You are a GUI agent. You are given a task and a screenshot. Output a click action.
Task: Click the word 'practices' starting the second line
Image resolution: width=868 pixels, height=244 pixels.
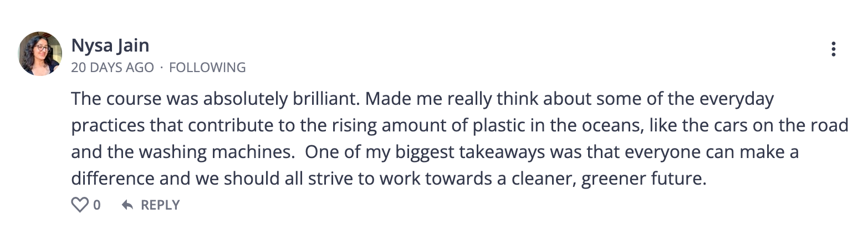109,126
